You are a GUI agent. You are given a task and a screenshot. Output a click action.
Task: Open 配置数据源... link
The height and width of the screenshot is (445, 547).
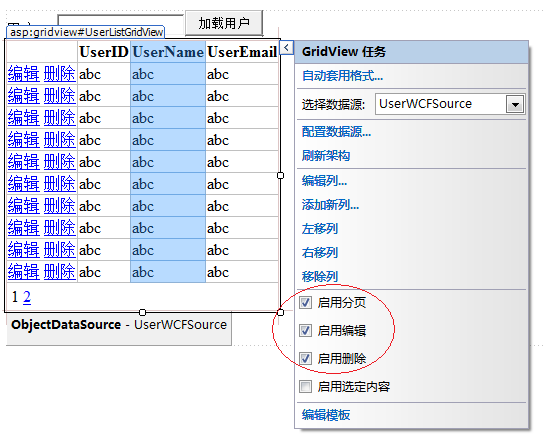336,132
